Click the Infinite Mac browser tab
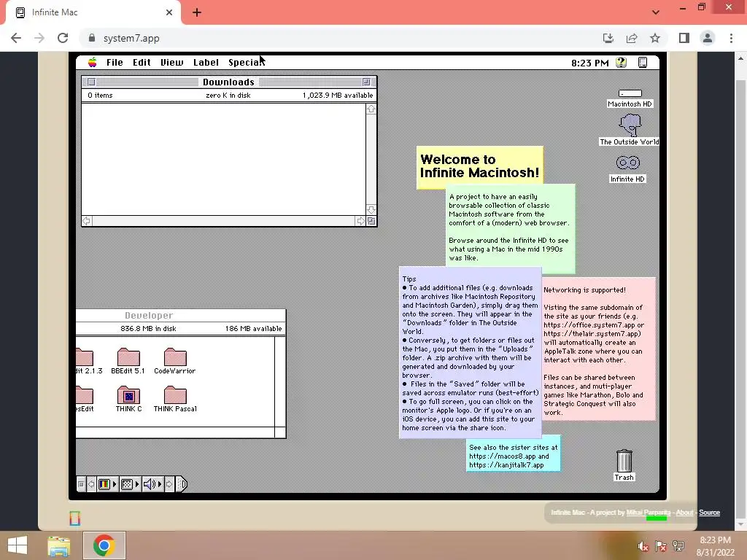Screen dimensions: 747x560 tap(93, 12)
